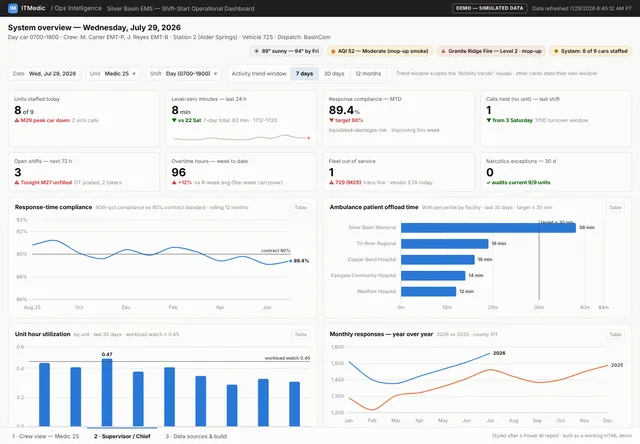This screenshot has height=444, width=640.
Task: Click the Overtime hours value 96
Action: [x=179, y=173]
